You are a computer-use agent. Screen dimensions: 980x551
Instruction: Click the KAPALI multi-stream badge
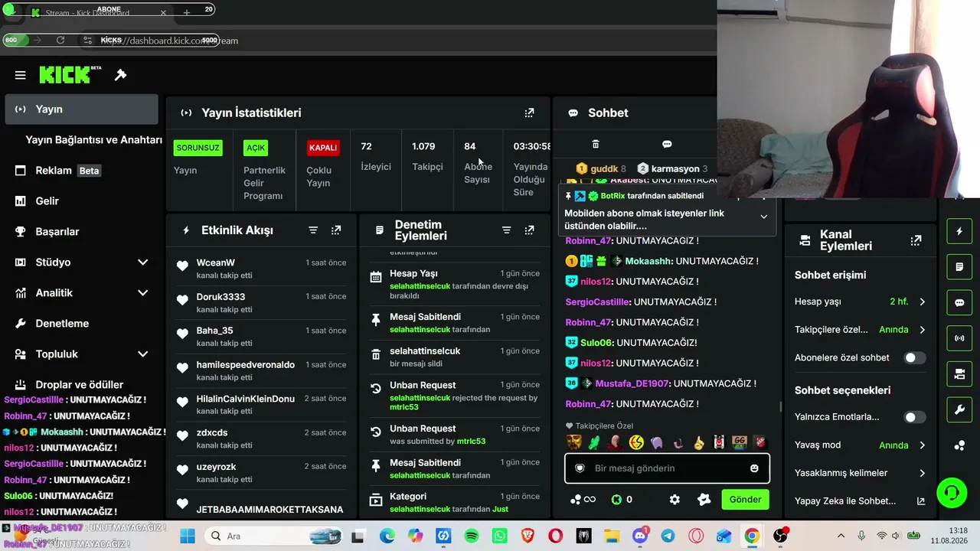[323, 148]
